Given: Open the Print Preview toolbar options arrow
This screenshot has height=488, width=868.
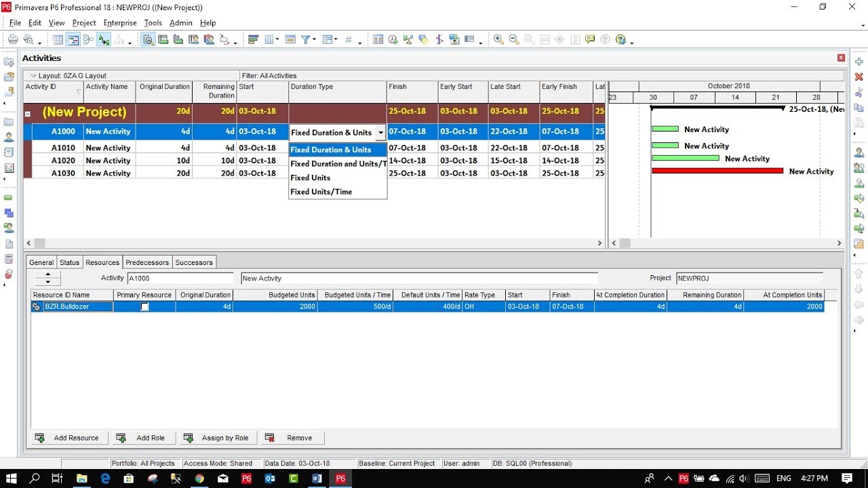Looking at the screenshot, I should tap(39, 42).
